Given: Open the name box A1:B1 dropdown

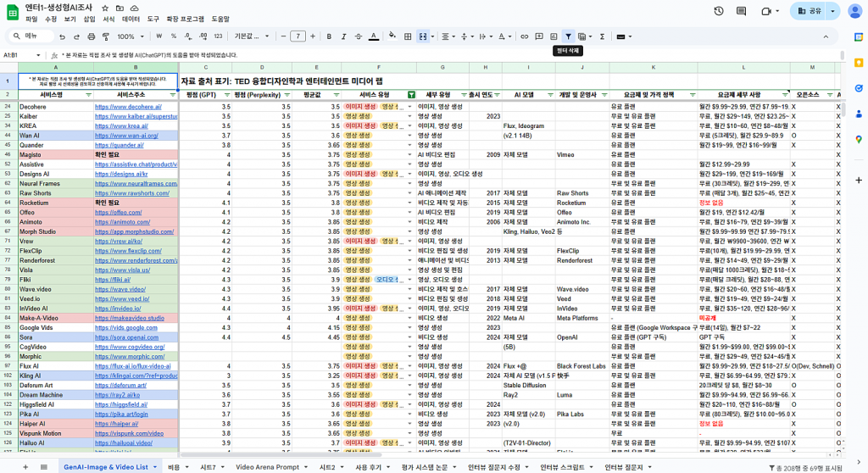Looking at the screenshot, I should click(37, 55).
